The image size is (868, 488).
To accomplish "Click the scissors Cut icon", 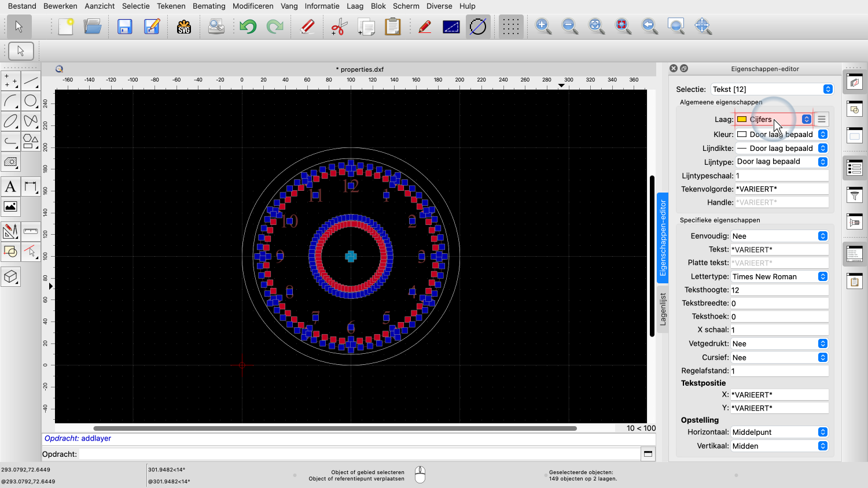I will (x=339, y=27).
